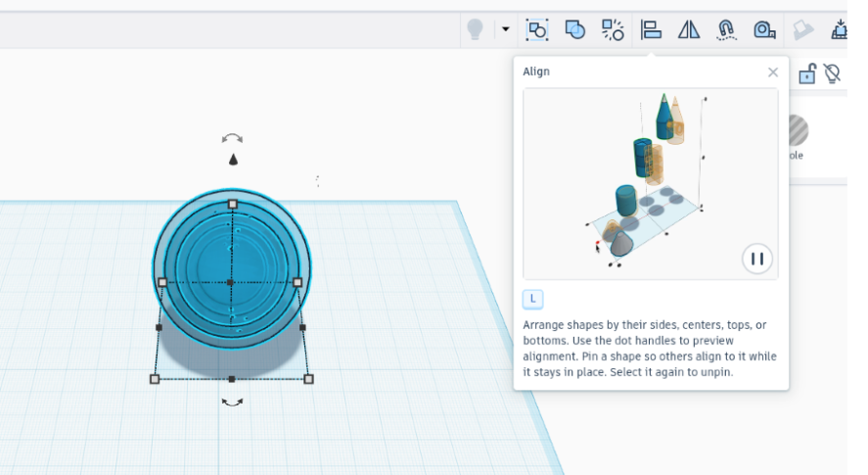
Task: Select the Align tool in toolbar
Action: 651,29
